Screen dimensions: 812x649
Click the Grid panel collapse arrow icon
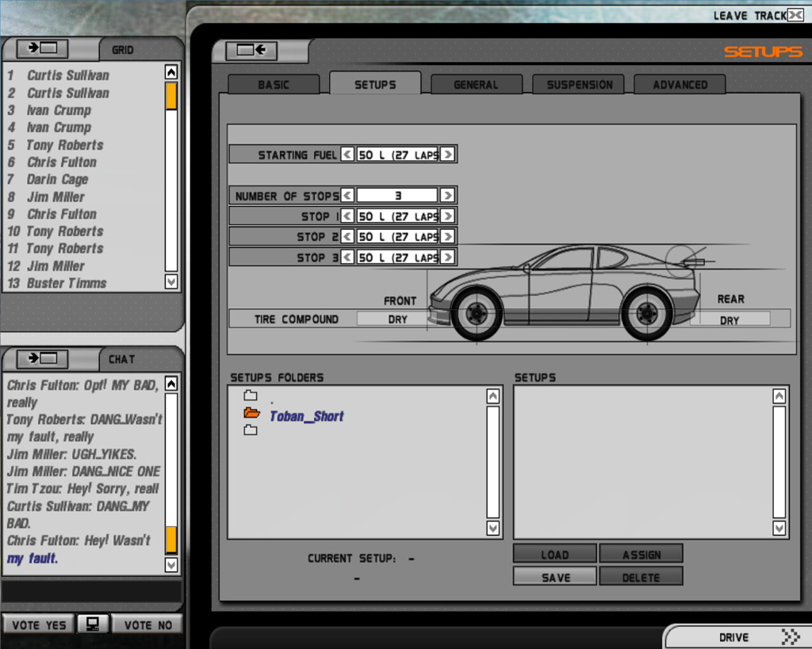point(42,48)
